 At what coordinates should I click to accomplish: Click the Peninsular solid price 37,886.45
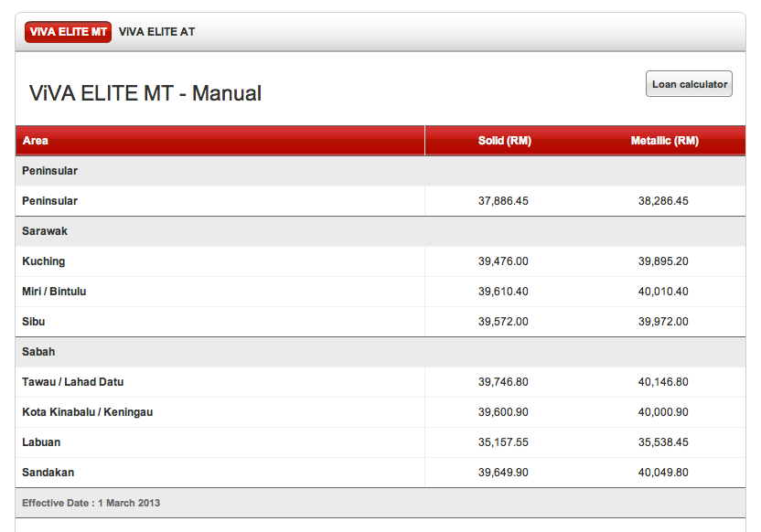coord(503,201)
